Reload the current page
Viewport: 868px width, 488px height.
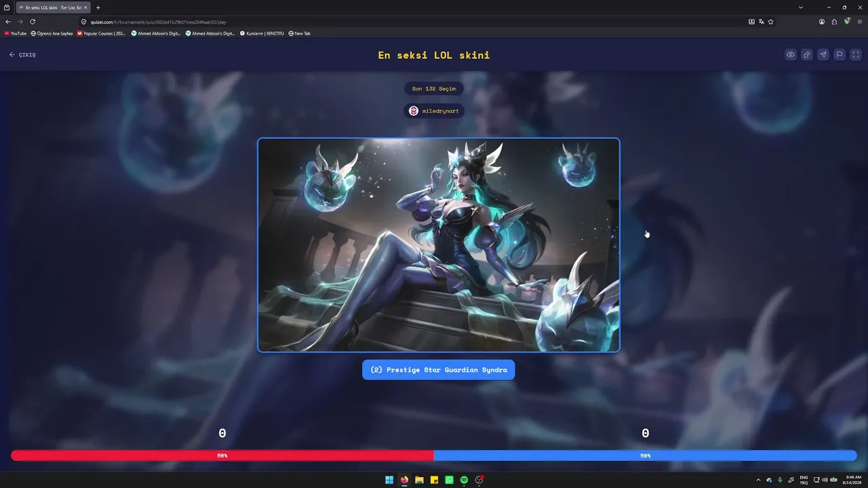coord(33,22)
